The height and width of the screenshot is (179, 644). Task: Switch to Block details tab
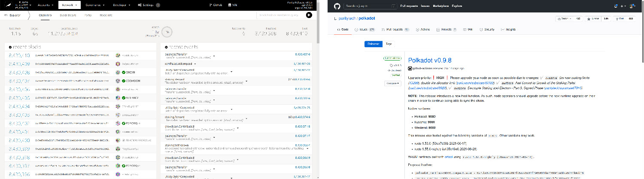(68, 15)
